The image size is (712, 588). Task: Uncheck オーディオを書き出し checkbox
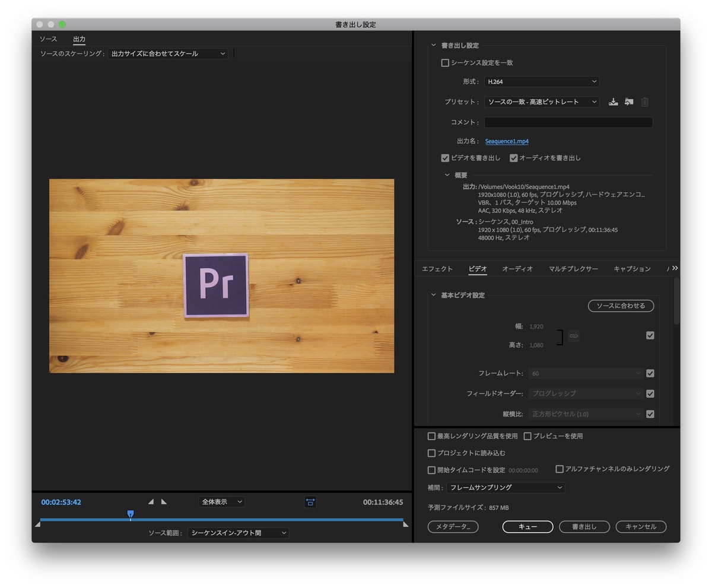[514, 158]
